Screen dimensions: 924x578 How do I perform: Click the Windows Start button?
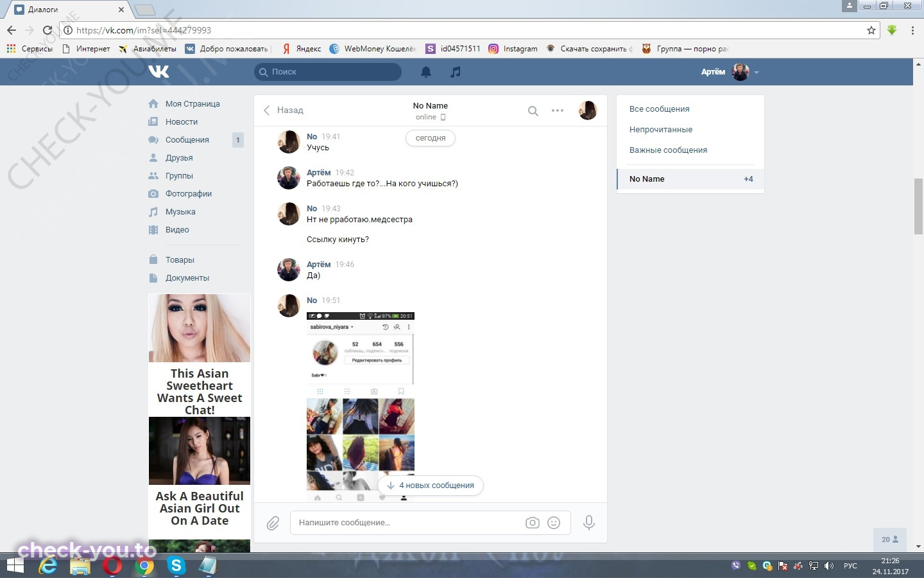15,566
